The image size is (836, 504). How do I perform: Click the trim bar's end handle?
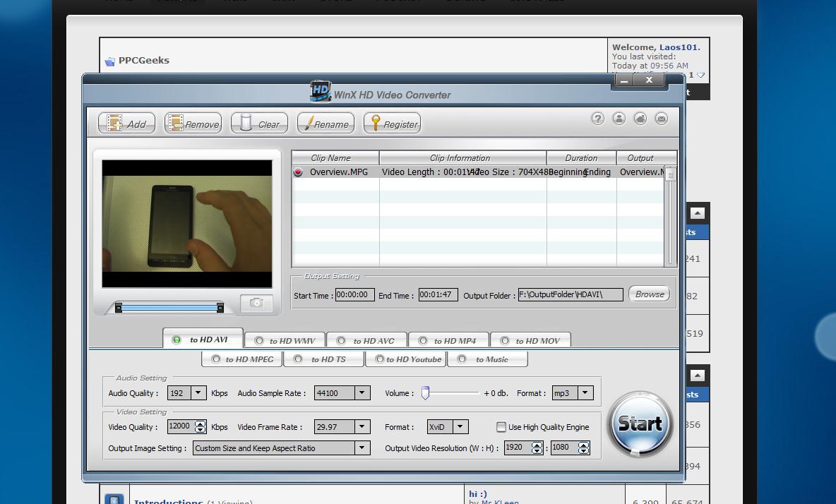[220, 307]
